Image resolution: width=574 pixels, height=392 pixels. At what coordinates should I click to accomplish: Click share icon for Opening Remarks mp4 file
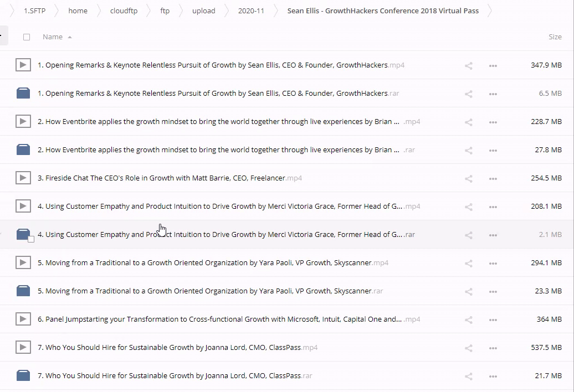(x=468, y=65)
